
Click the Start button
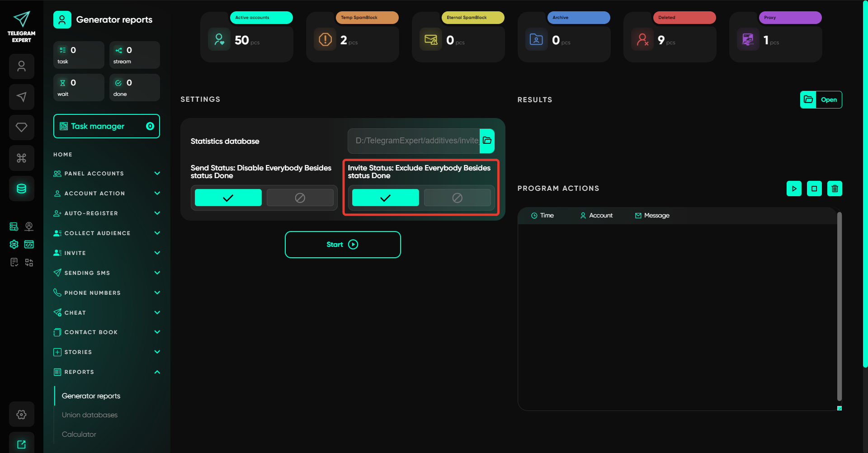[x=343, y=245]
